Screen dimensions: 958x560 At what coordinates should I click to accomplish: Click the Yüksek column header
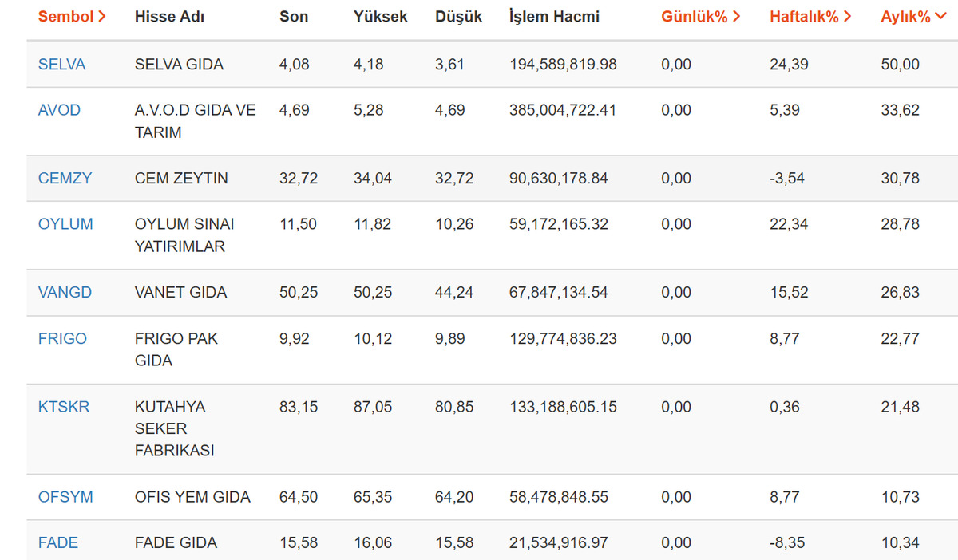point(381,17)
